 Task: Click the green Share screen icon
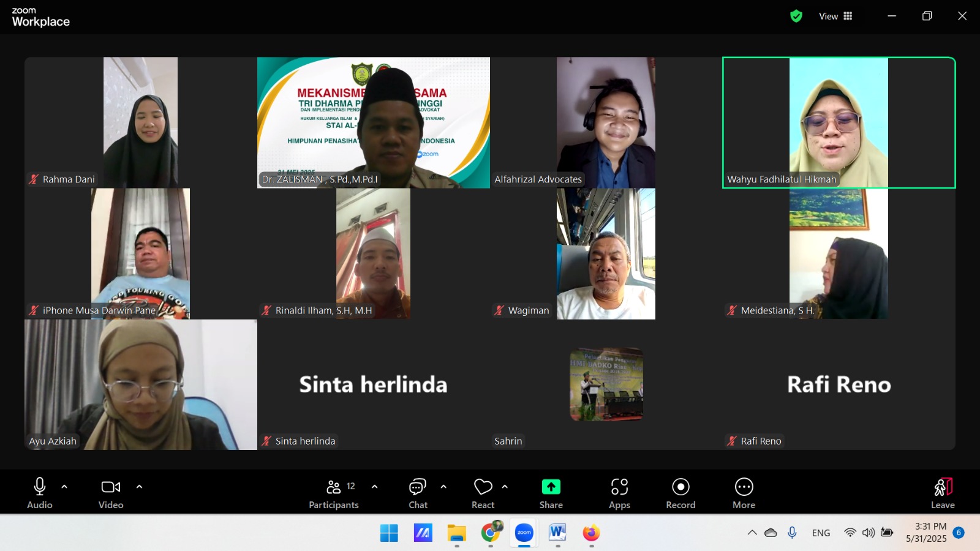[x=551, y=487]
